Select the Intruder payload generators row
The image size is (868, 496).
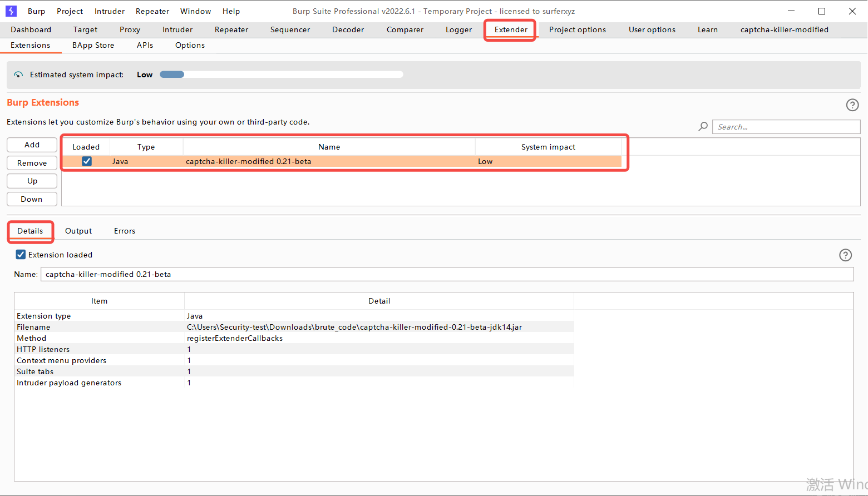294,383
